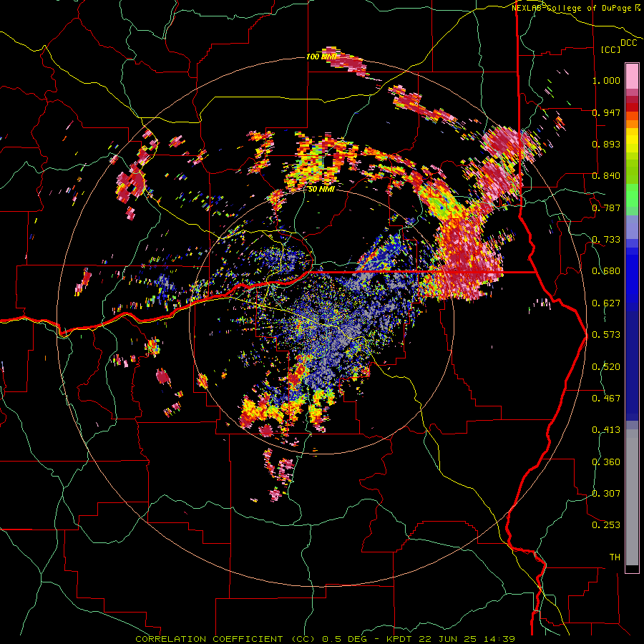The height and width of the screenshot is (644, 644).
Task: Click the 0.467 legend value
Action: click(x=606, y=399)
